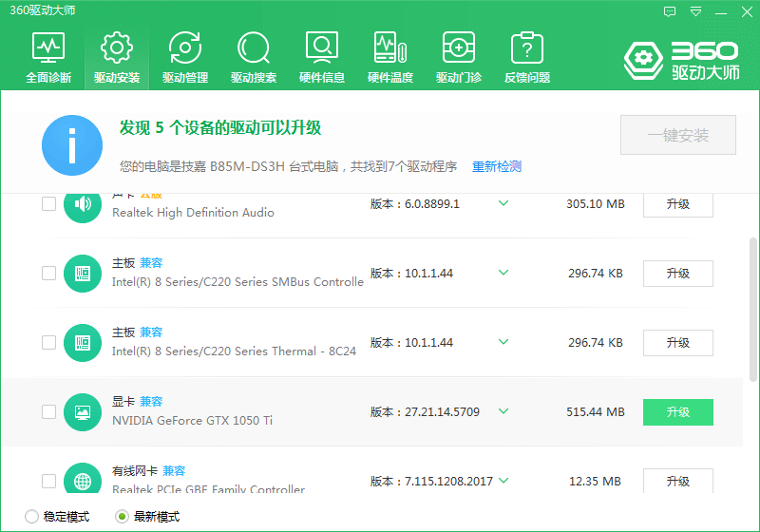This screenshot has height=532, width=760.
Task: Select the 稳定模式 stable mode radio button
Action: (x=31, y=517)
